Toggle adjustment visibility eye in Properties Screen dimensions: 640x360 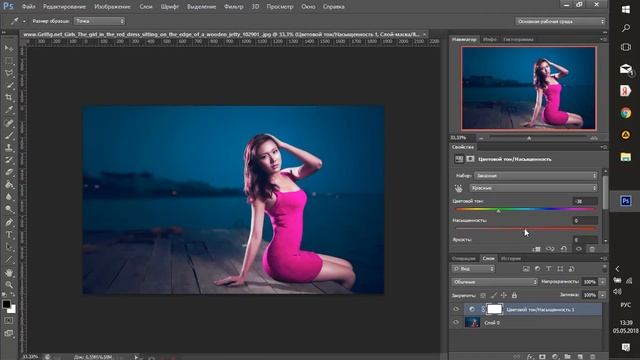tap(578, 249)
